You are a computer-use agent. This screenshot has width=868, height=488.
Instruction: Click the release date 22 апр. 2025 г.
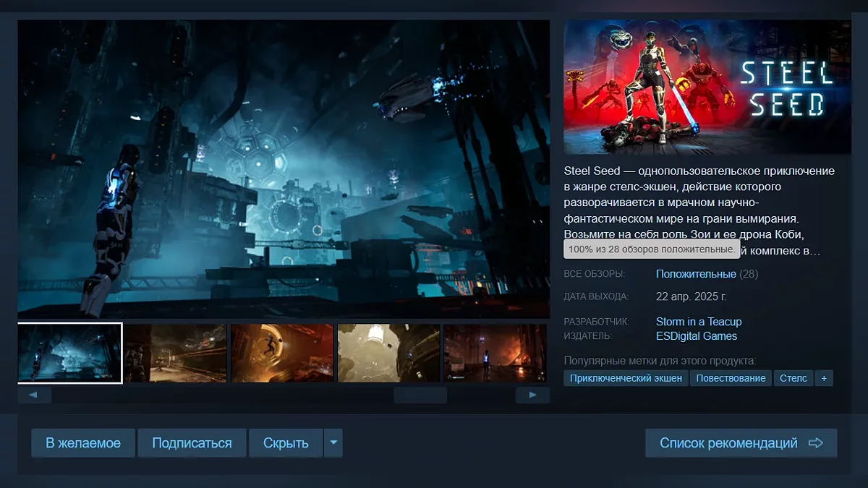pos(692,296)
